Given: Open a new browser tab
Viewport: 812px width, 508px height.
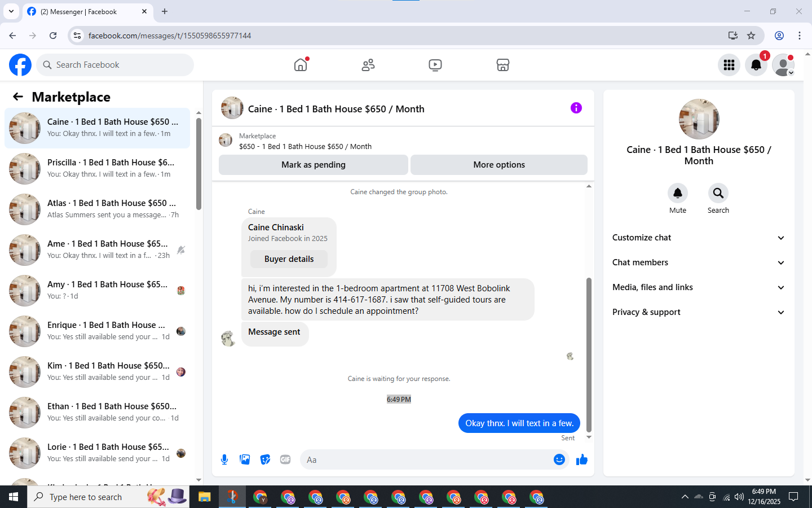Looking at the screenshot, I should (x=165, y=11).
